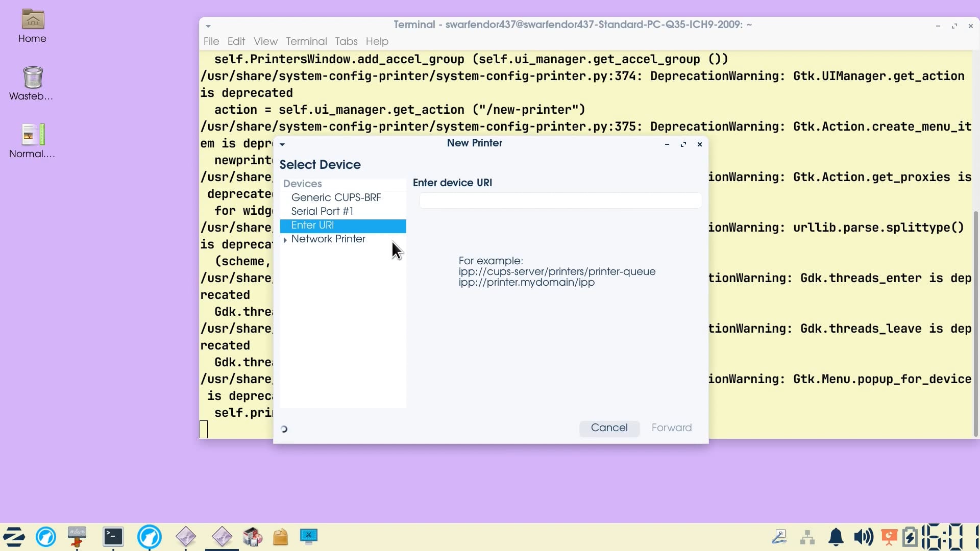
Task: Select Generic CUPS-BRF device
Action: (x=336, y=197)
